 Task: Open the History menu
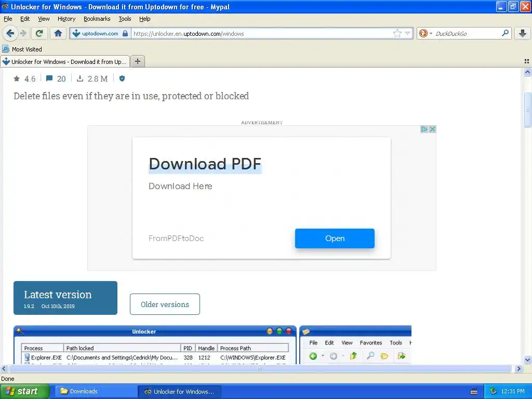click(x=66, y=19)
